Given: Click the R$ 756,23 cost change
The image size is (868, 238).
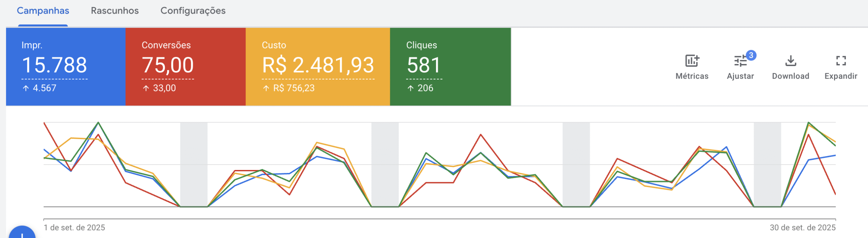Looking at the screenshot, I should pyautogui.click(x=294, y=88).
